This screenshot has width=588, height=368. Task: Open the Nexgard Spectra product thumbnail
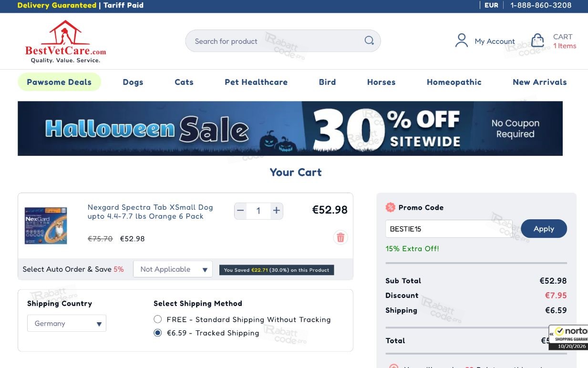[x=46, y=225]
